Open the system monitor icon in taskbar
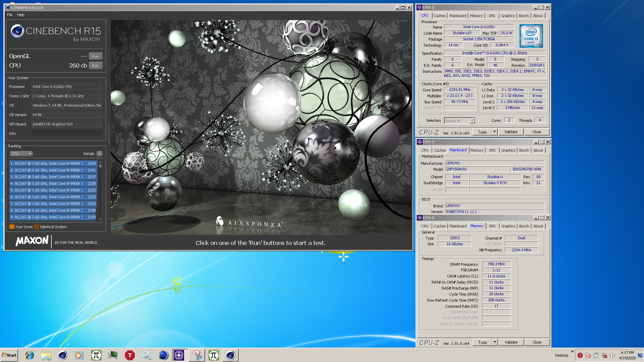The width and height of the screenshot is (644, 362). 113,355
